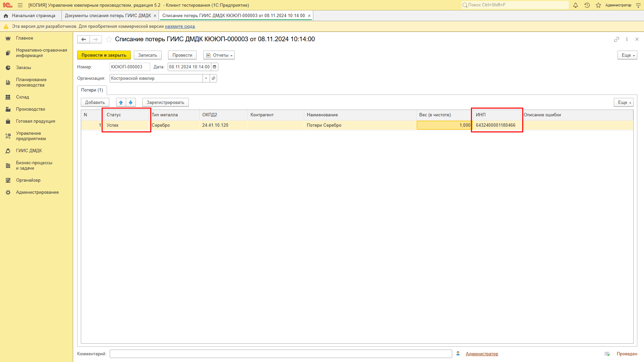Image resolution: width=644 pixels, height=362 pixels.
Task: Open Главное section in sidebar
Action: click(24, 38)
